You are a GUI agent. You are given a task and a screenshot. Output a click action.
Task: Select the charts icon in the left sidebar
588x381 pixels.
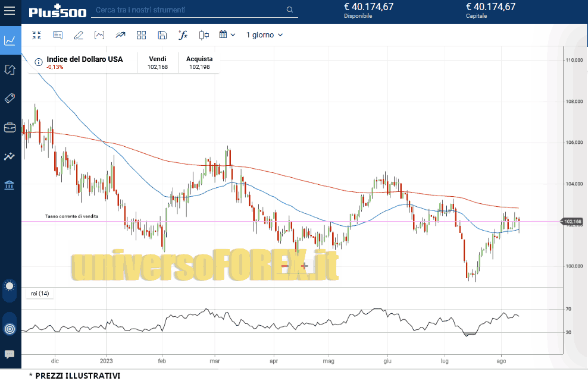point(10,40)
